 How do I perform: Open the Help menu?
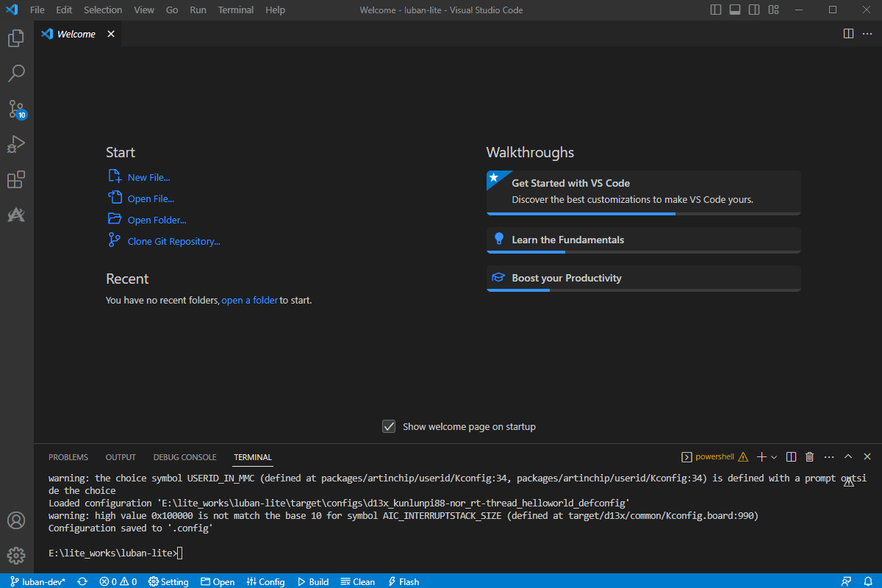(x=275, y=10)
